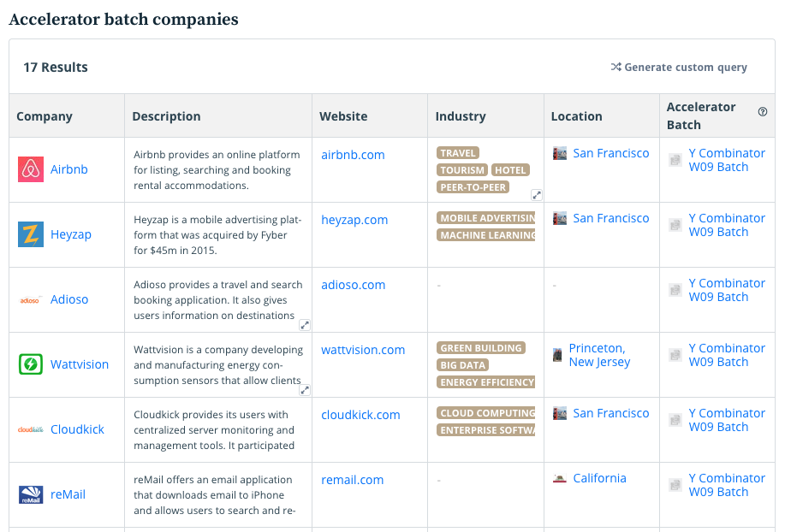785x532 pixels.
Task: Open the California location link for reMail
Action: click(x=599, y=478)
